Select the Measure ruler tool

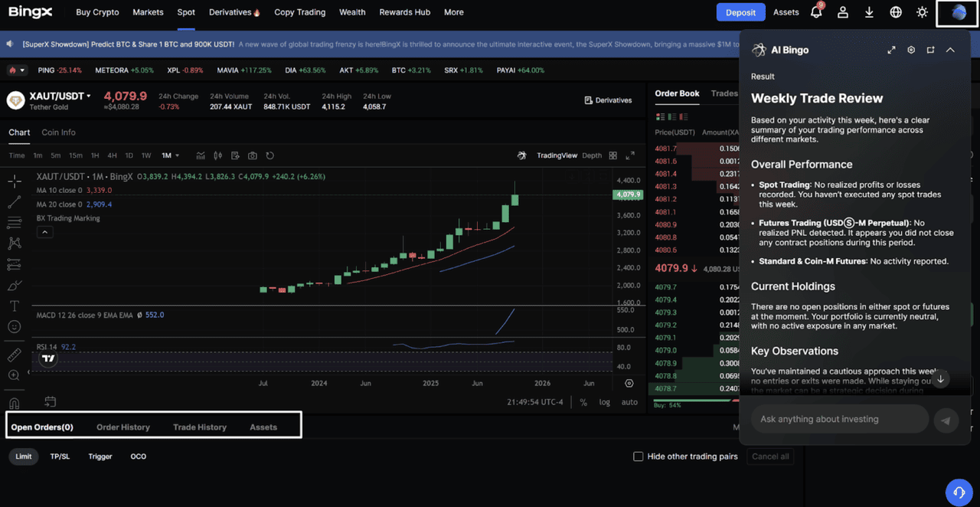pos(14,354)
